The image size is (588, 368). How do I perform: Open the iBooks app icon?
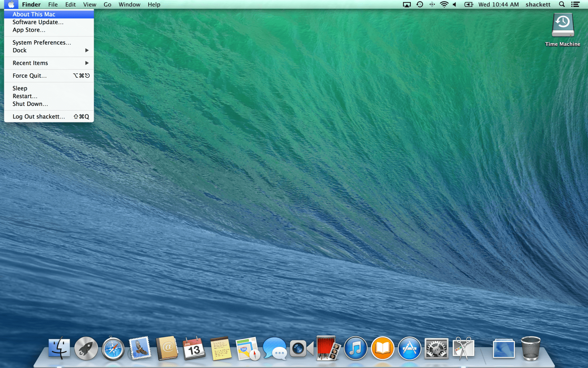click(x=382, y=348)
